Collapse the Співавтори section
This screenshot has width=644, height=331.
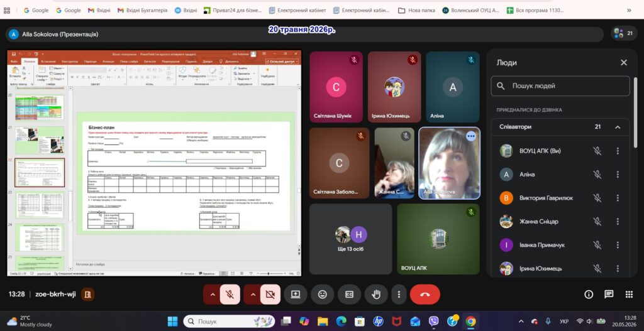618,127
